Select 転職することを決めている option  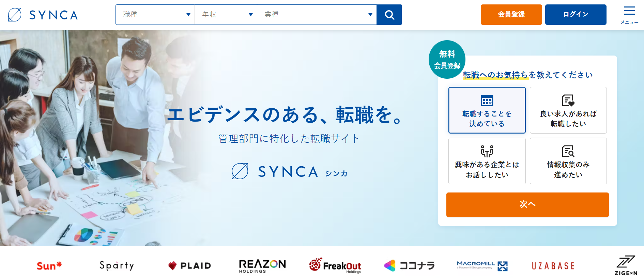(487, 110)
